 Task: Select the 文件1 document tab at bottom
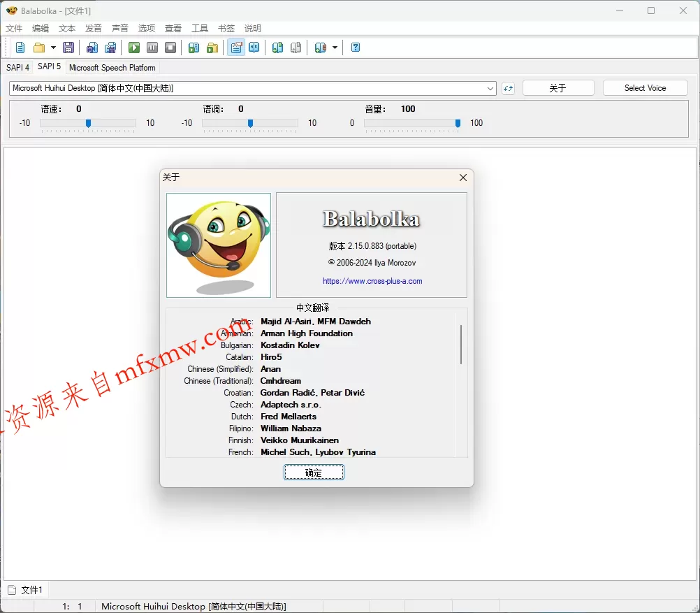click(x=25, y=590)
